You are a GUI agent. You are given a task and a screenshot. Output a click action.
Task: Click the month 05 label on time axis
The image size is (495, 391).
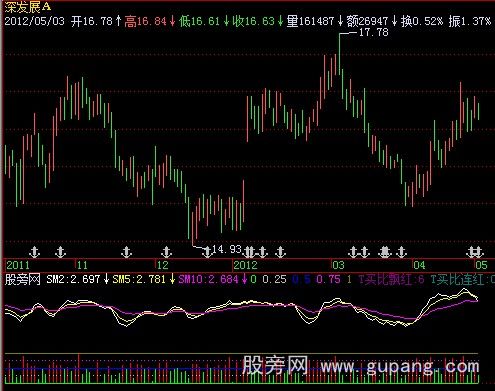481,265
